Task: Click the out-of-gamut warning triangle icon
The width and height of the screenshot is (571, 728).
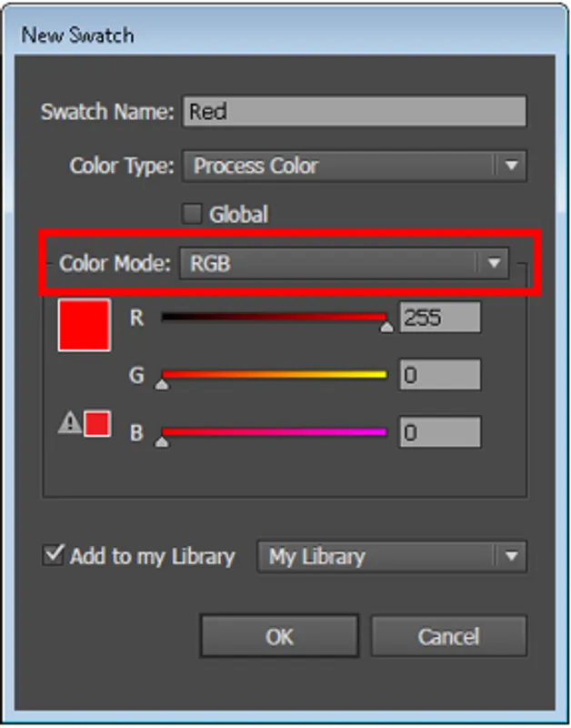Action: [x=69, y=423]
